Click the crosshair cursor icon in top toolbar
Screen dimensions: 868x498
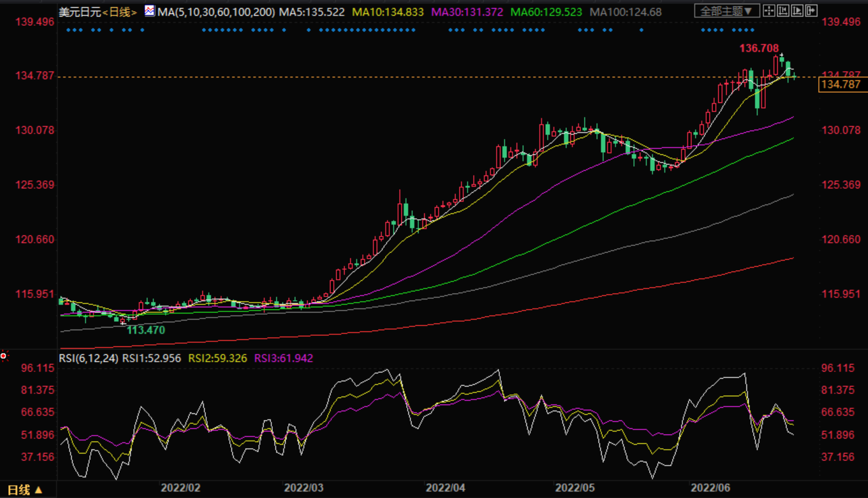769,11
